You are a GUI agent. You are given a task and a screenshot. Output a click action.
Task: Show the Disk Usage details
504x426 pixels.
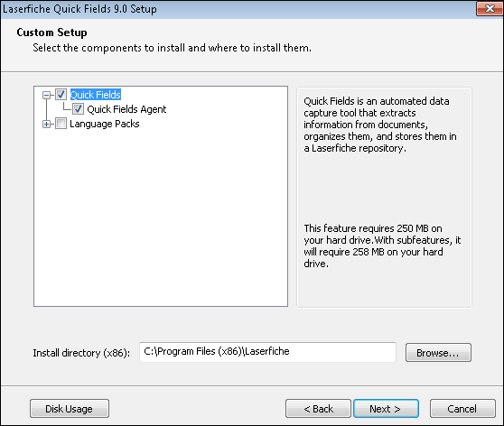[x=70, y=409]
